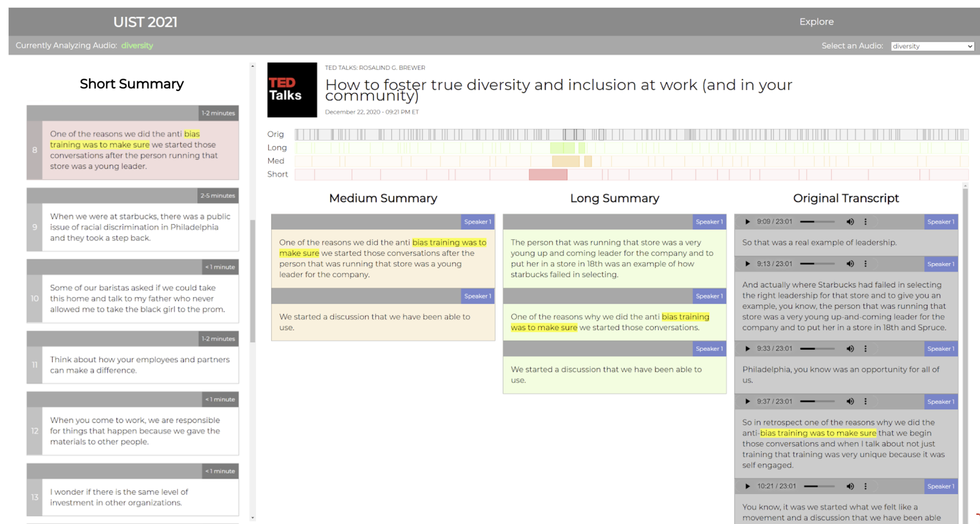This screenshot has height=524, width=980.
Task: Expand options menu of 10:21 player
Action: coord(865,486)
